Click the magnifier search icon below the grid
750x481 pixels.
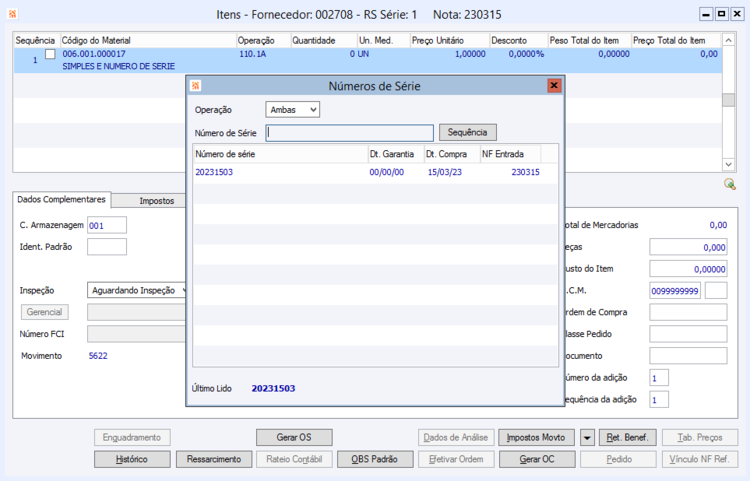pyautogui.click(x=729, y=184)
